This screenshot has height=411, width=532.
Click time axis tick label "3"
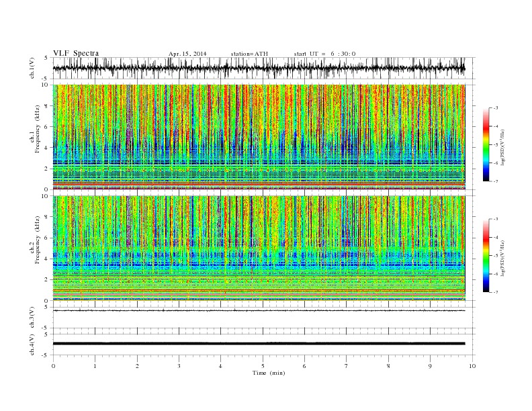tap(179, 366)
